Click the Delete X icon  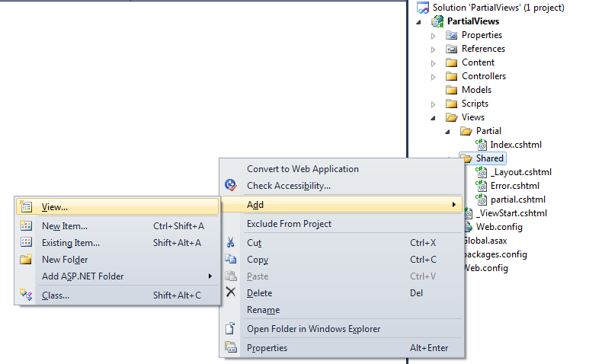231,292
